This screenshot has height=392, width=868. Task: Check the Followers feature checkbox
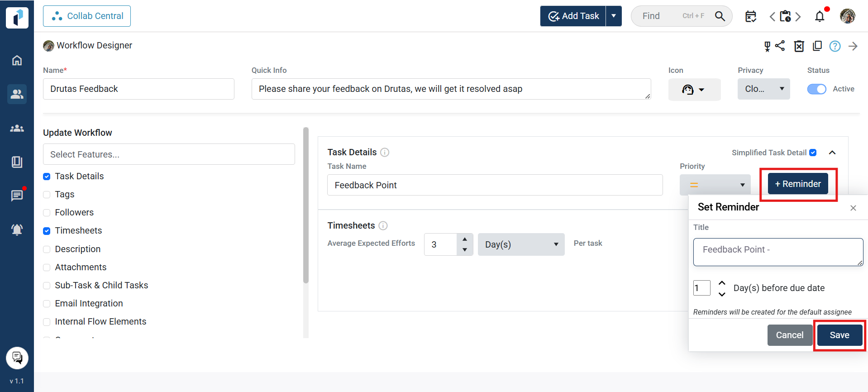(x=47, y=213)
